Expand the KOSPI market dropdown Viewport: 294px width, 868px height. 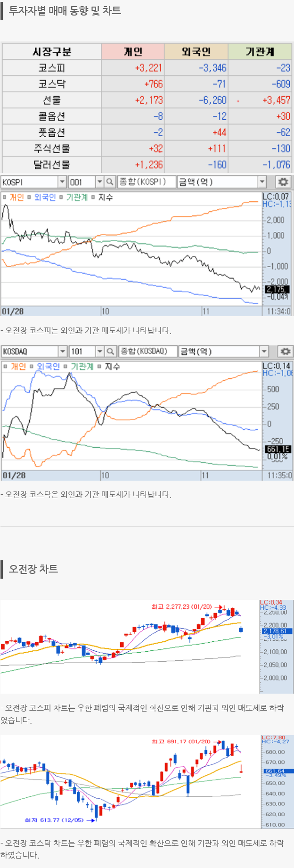pos(62,182)
